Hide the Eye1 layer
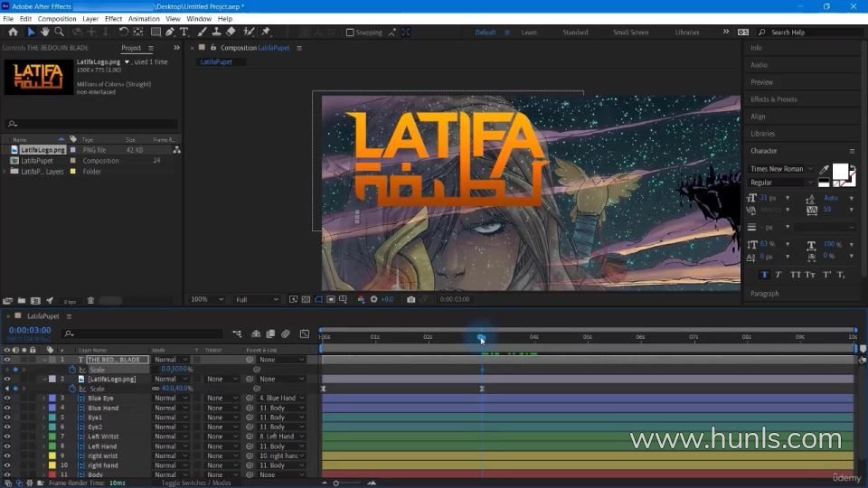This screenshot has height=488, width=868. tap(7, 418)
